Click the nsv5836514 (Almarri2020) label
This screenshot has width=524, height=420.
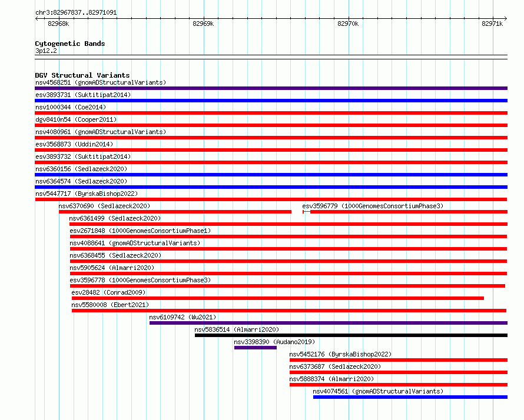click(237, 329)
